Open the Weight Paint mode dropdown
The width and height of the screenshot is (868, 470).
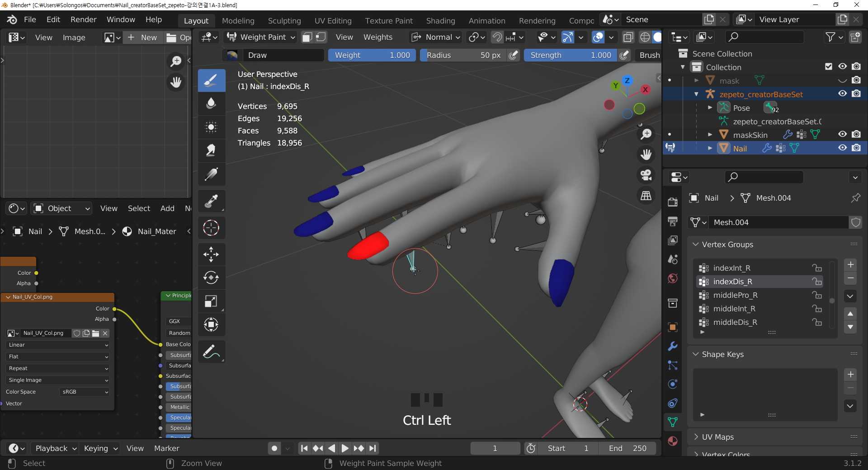point(261,37)
